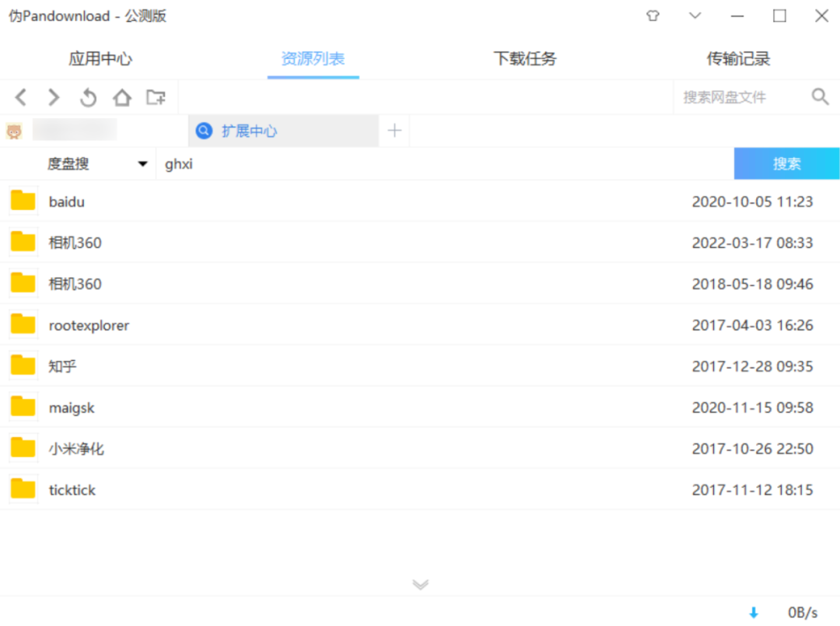Expand the bottom double-arrow panel
This screenshot has width=840, height=626.
(420, 584)
